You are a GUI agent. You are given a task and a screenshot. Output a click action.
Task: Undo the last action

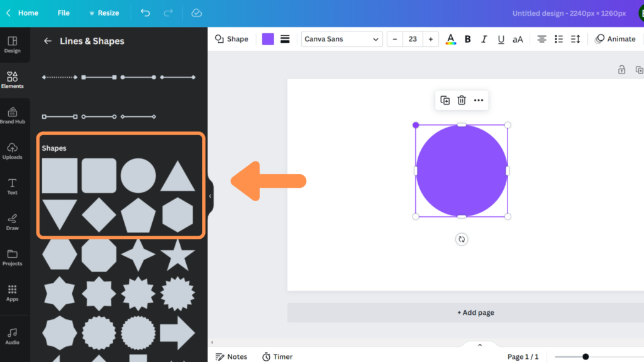point(145,13)
